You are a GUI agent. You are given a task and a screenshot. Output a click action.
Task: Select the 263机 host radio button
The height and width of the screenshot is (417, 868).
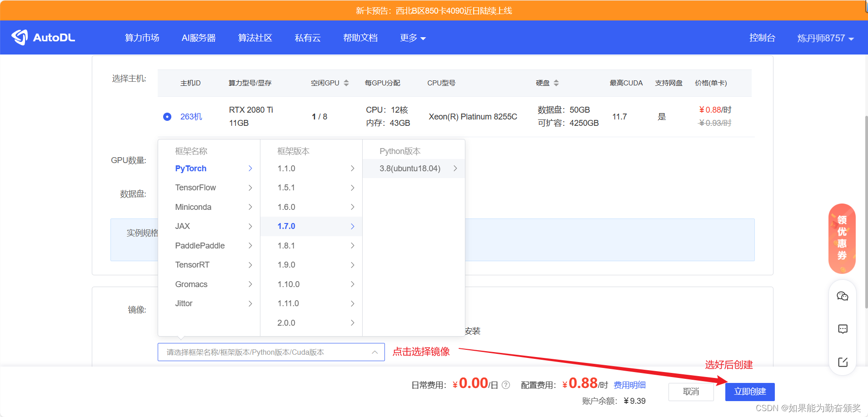(167, 117)
